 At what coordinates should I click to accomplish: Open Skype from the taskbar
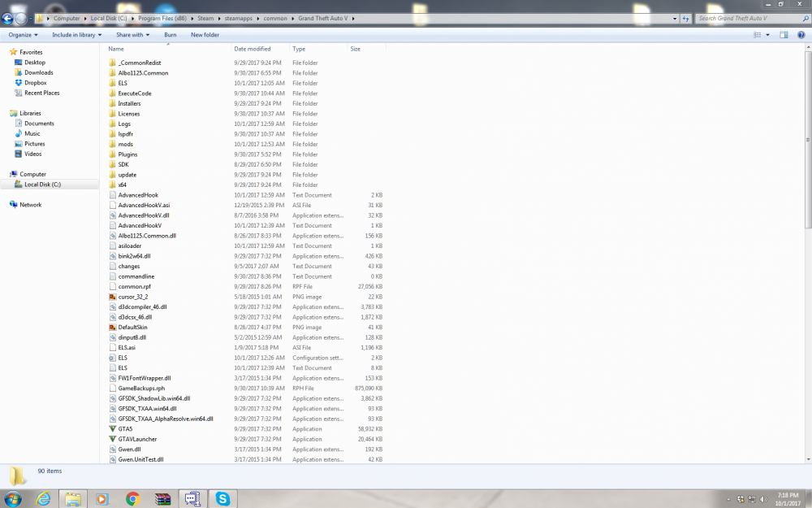tap(222, 499)
